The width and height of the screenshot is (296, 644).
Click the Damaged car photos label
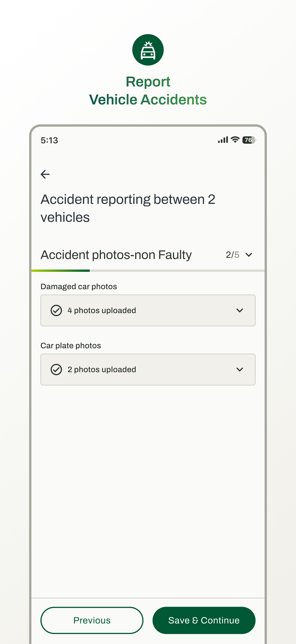coord(79,287)
